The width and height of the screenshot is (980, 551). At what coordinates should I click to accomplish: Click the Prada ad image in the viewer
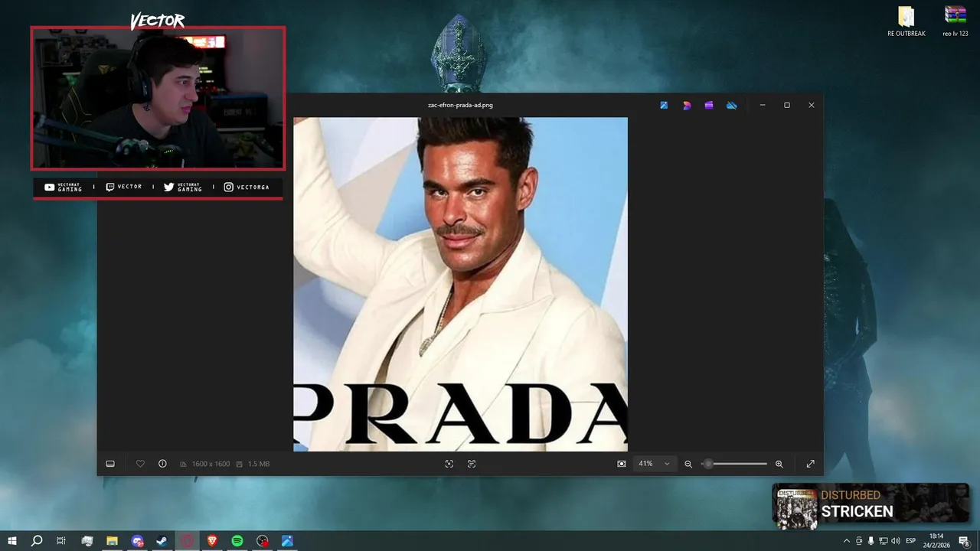tap(460, 284)
